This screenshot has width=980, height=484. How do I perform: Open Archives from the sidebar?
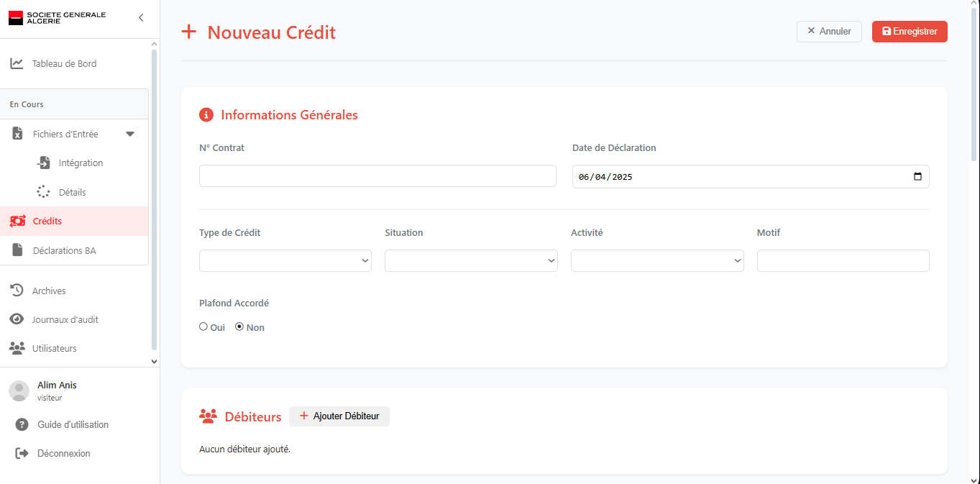pyautogui.click(x=17, y=290)
